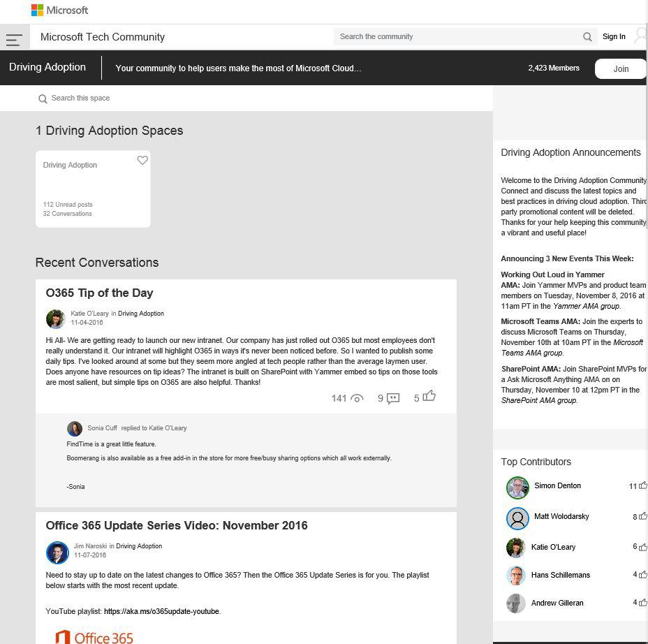Open Andrew Gilleran's name link

[x=557, y=603]
